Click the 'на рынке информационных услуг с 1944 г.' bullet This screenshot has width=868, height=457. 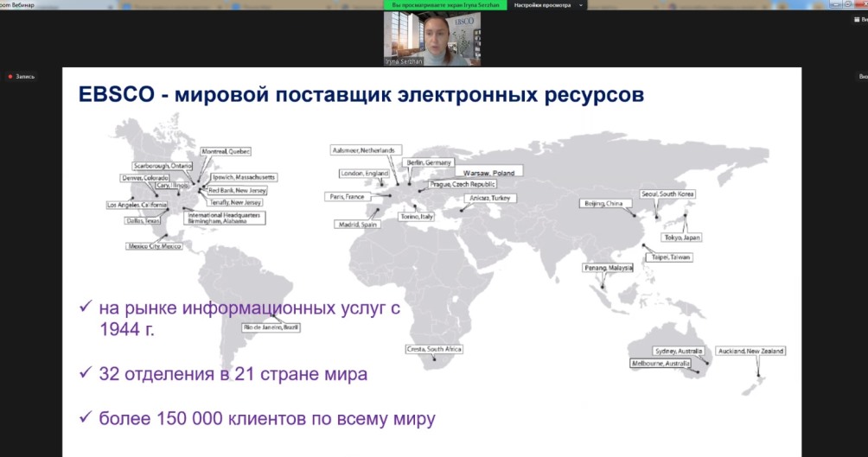click(x=250, y=318)
